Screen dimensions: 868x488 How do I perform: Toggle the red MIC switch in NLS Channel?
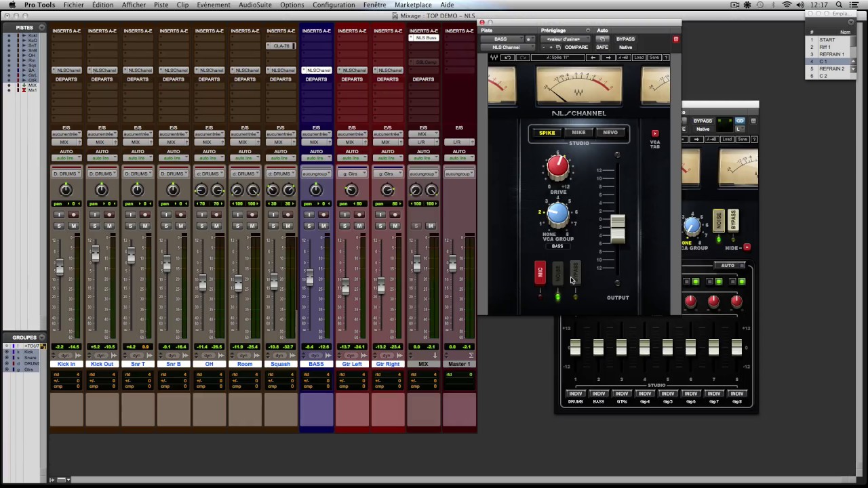(540, 272)
